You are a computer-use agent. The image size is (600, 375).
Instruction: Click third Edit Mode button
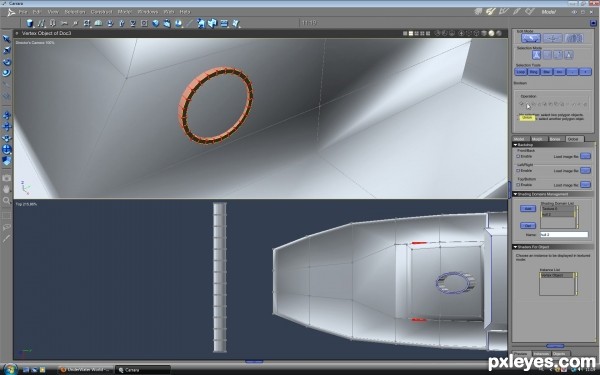pos(574,38)
